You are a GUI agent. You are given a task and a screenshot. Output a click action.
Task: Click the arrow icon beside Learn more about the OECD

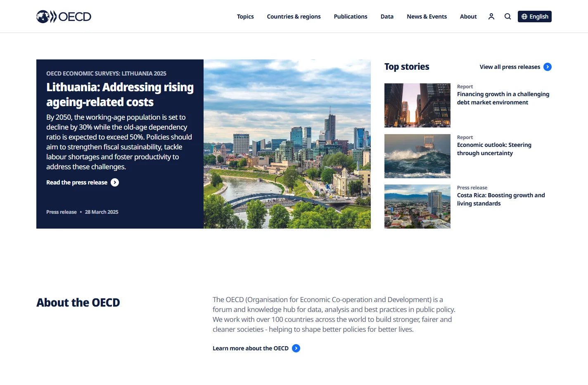tap(296, 348)
